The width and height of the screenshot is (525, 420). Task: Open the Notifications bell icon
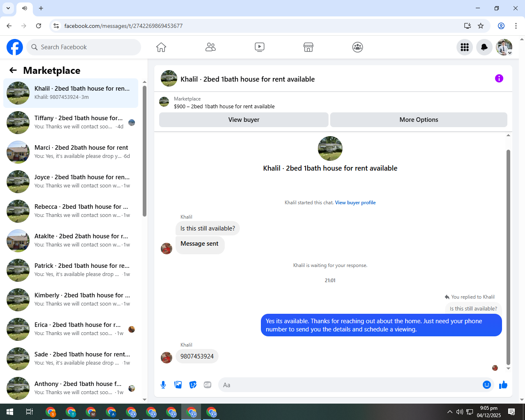pos(484,47)
